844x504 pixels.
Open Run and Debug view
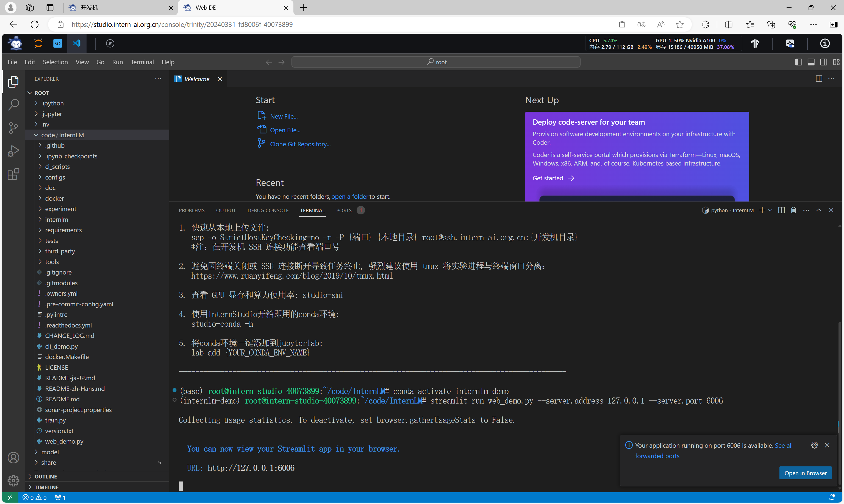click(x=13, y=151)
